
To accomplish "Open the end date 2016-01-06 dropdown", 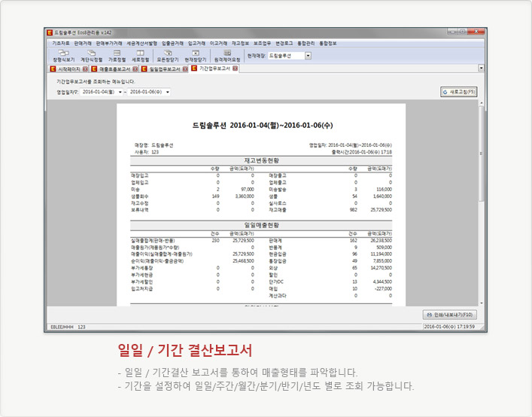I will coord(168,93).
